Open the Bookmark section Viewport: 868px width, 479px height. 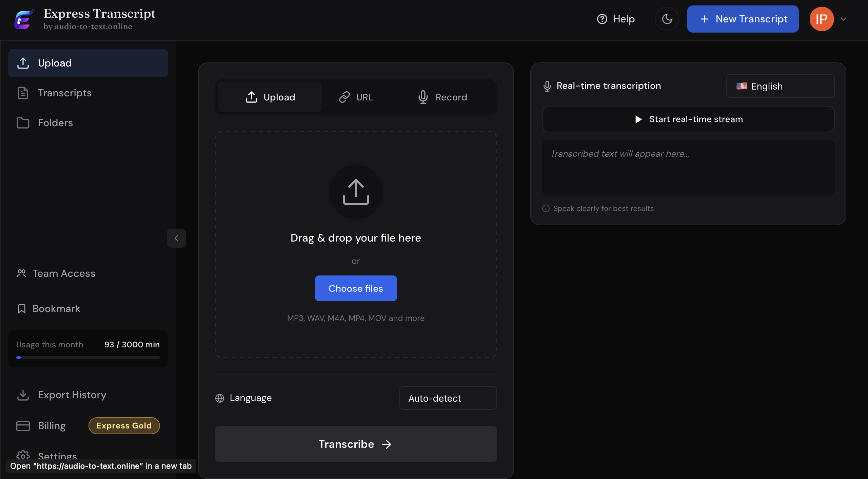coord(56,309)
